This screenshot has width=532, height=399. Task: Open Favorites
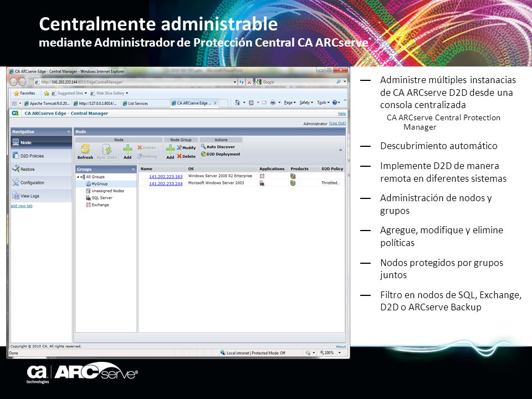click(x=24, y=93)
